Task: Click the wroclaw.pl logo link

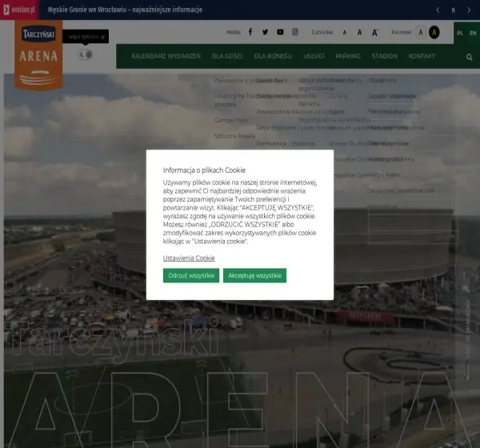Action: 19,10
